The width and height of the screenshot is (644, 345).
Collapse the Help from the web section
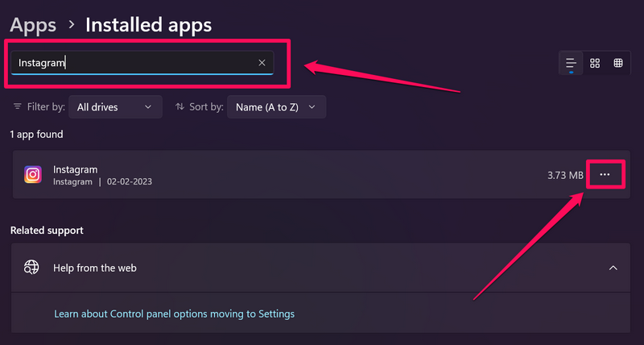[x=613, y=268]
